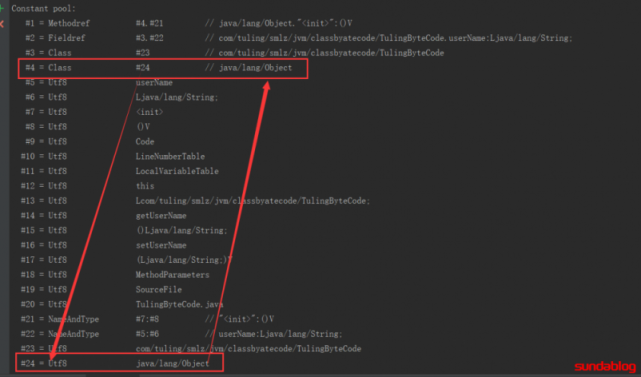The image size is (641, 377).
Task: Click the #21 = NameAndType entry
Action: tap(60, 319)
